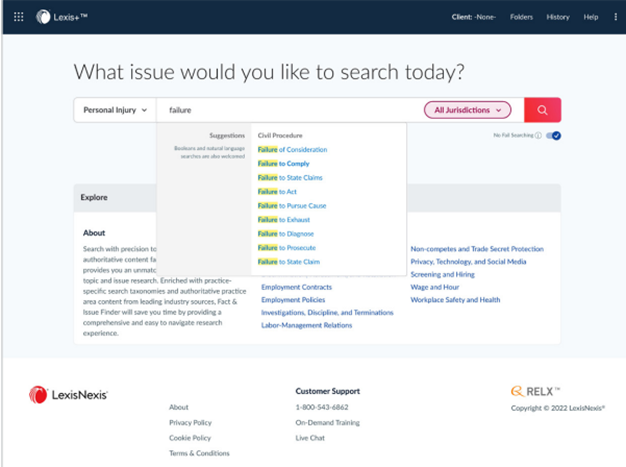
Task: Open the Client -None- selector
Action: click(473, 17)
